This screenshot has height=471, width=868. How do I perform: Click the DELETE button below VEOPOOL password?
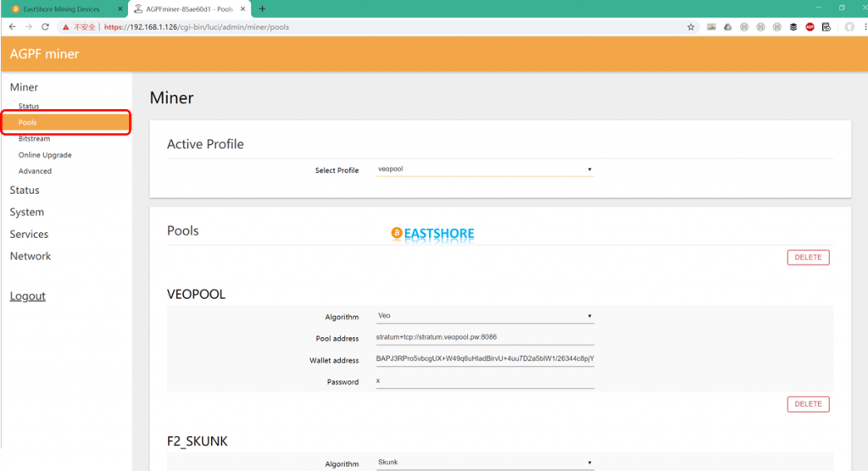[808, 404]
